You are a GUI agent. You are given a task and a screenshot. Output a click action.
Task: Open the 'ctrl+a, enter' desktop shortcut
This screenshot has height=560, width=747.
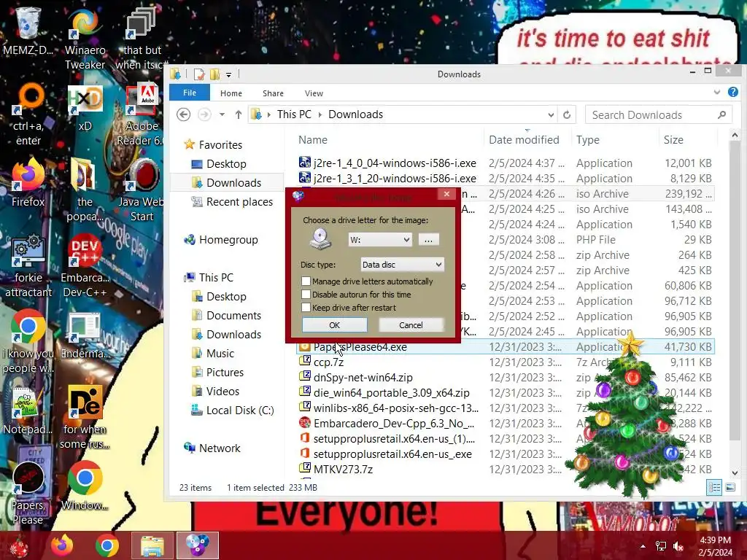click(28, 114)
